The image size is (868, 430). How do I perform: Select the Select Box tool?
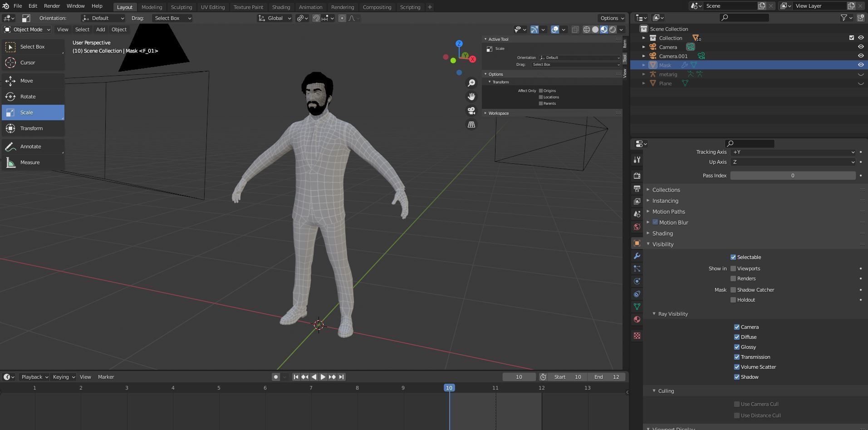[33, 47]
